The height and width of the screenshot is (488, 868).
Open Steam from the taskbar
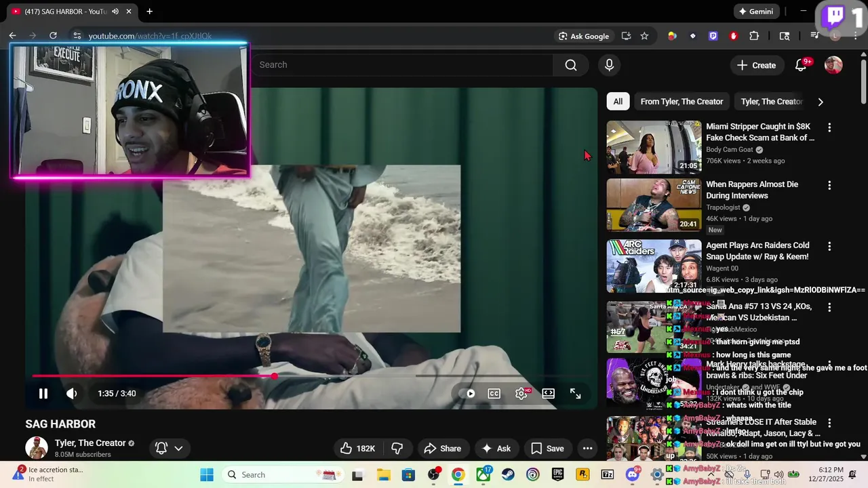tap(508, 474)
